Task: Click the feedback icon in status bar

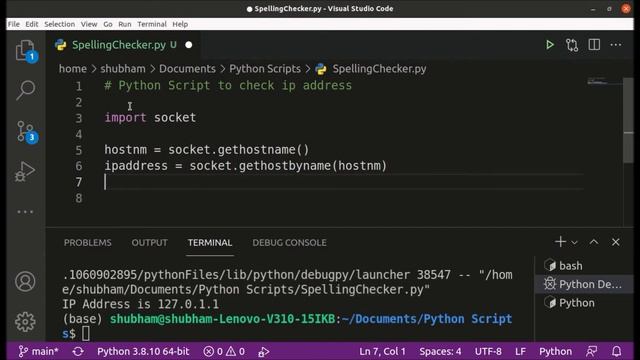Action: pyautogui.click(x=591, y=351)
